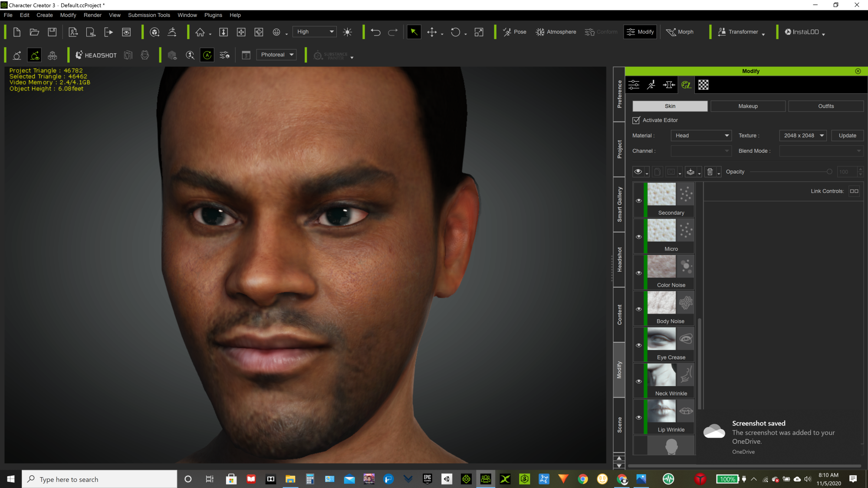Switch to the Outfits tab
868x488 pixels.
pos(826,106)
